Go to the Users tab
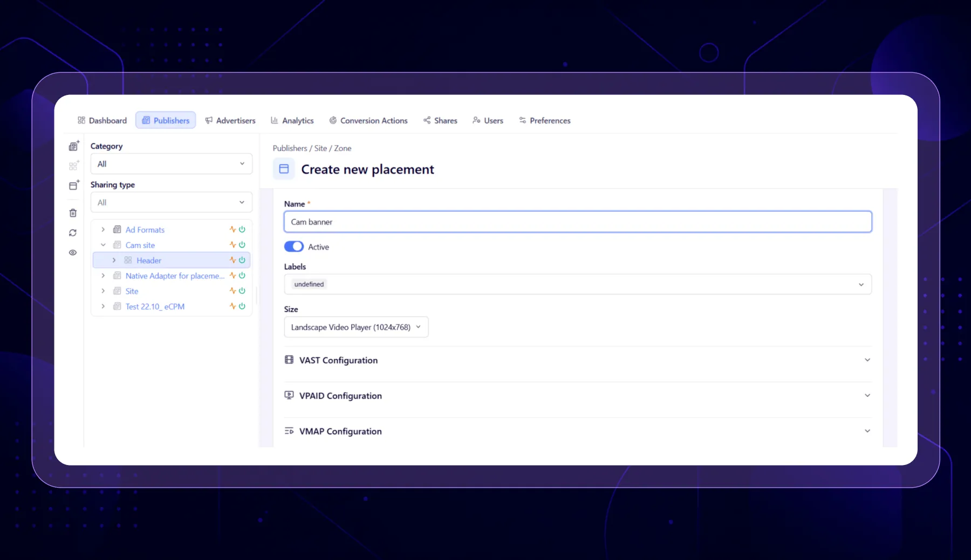This screenshot has height=560, width=971. [x=488, y=120]
